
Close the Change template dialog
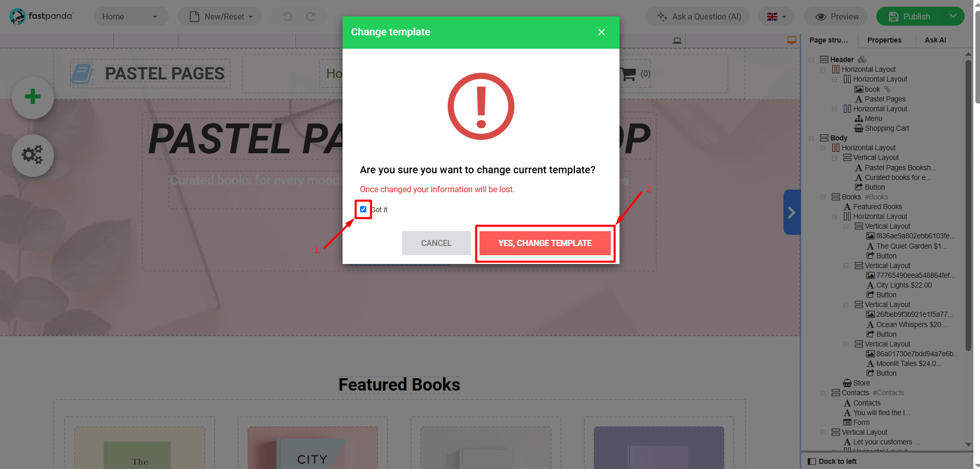(x=602, y=32)
